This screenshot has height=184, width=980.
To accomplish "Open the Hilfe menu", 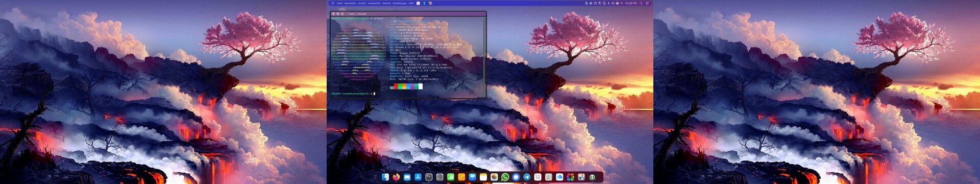I will click(411, 3).
